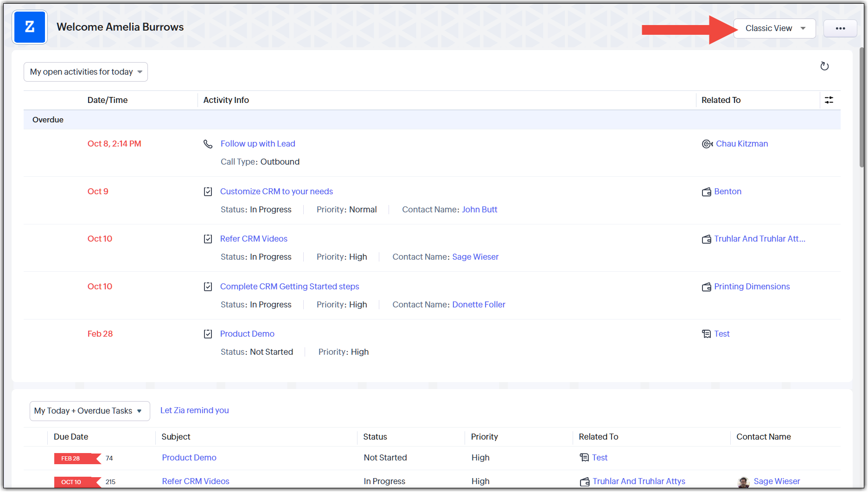Open Product Demo in activities list
This screenshot has width=868, height=492.
pyautogui.click(x=247, y=334)
